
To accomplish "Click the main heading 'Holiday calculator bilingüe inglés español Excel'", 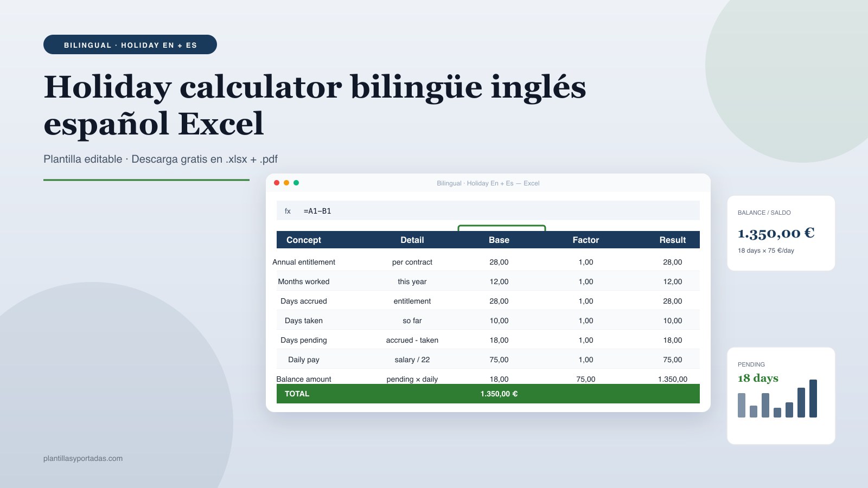I will [315, 105].
